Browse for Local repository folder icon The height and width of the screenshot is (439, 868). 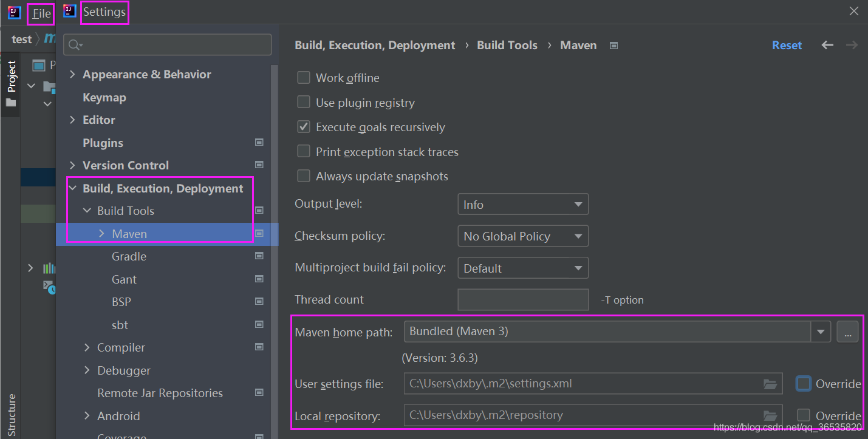[x=770, y=415]
